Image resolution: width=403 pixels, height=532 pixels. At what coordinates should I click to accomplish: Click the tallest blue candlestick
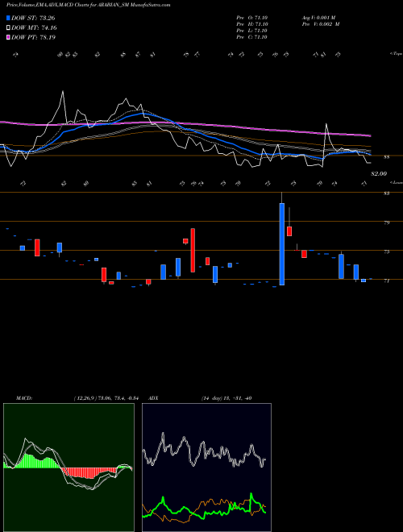click(281, 244)
